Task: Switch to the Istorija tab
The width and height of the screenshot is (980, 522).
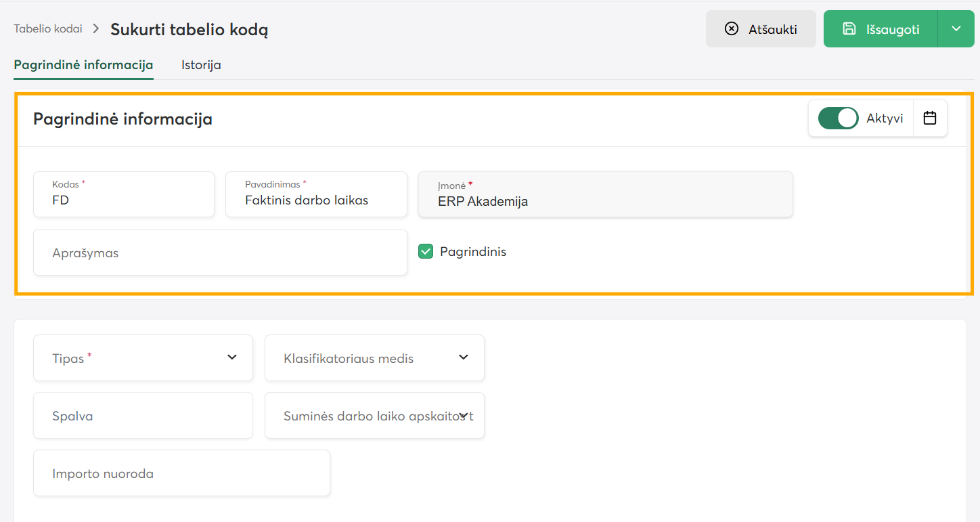Action: (x=201, y=65)
